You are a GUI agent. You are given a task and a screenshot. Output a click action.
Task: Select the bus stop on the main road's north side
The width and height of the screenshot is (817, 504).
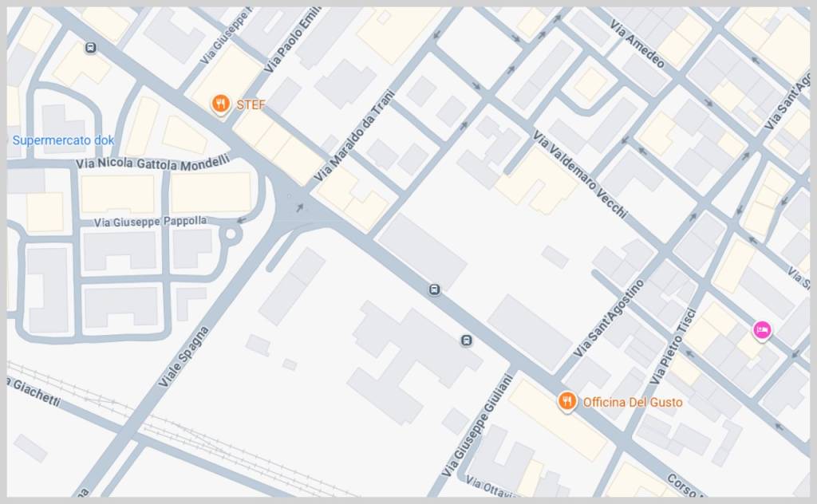[x=435, y=289]
